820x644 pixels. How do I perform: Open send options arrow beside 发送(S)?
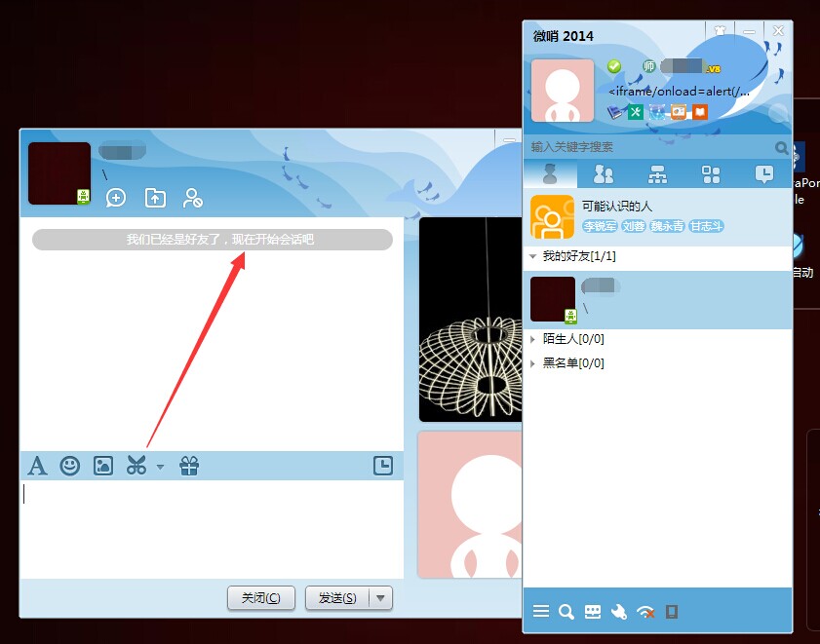pos(380,597)
